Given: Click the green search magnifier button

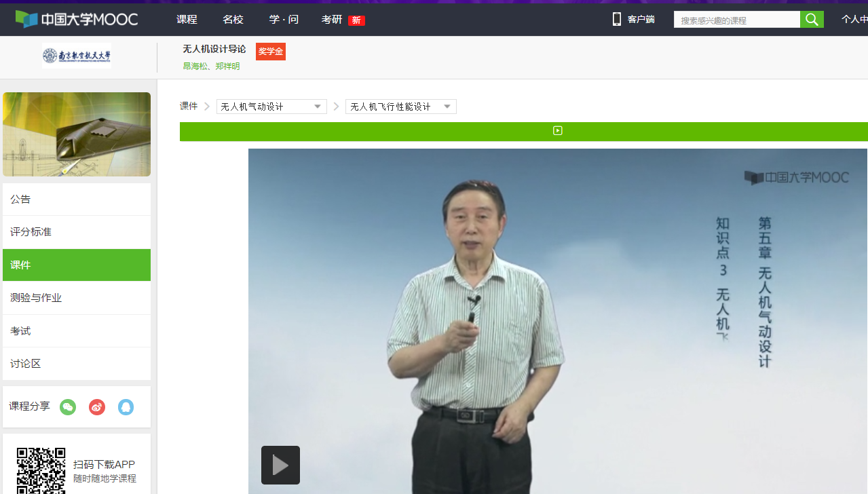Looking at the screenshot, I should (x=812, y=20).
